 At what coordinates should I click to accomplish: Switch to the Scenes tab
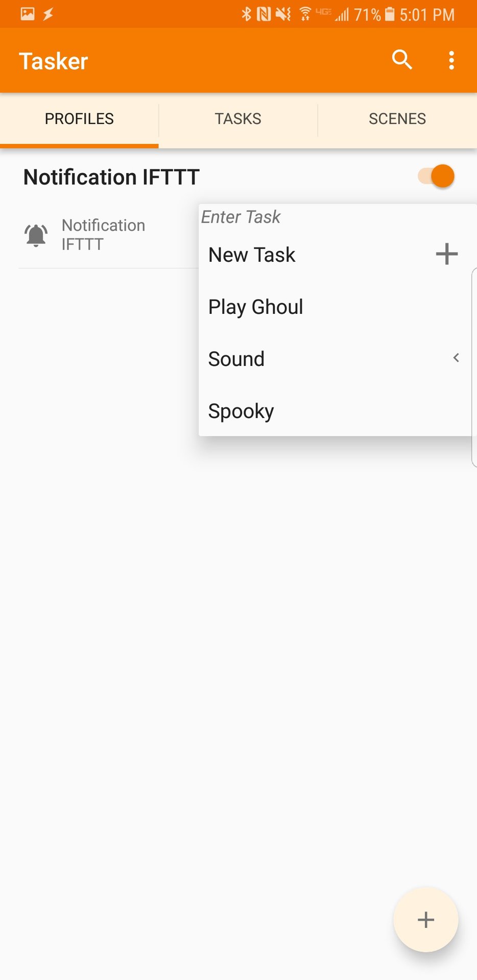point(397,119)
